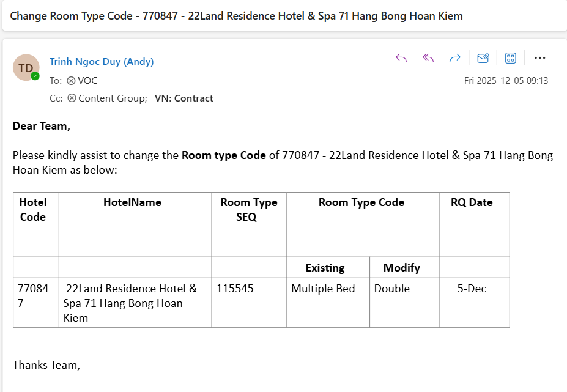Open sender Trinh Ngoc Duy (Andy) profile
Viewport: 567px width, 392px height.
[102, 62]
